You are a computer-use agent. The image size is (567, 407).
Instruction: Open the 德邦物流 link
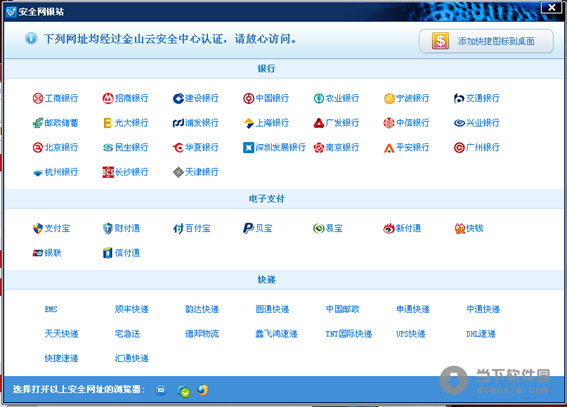click(202, 334)
